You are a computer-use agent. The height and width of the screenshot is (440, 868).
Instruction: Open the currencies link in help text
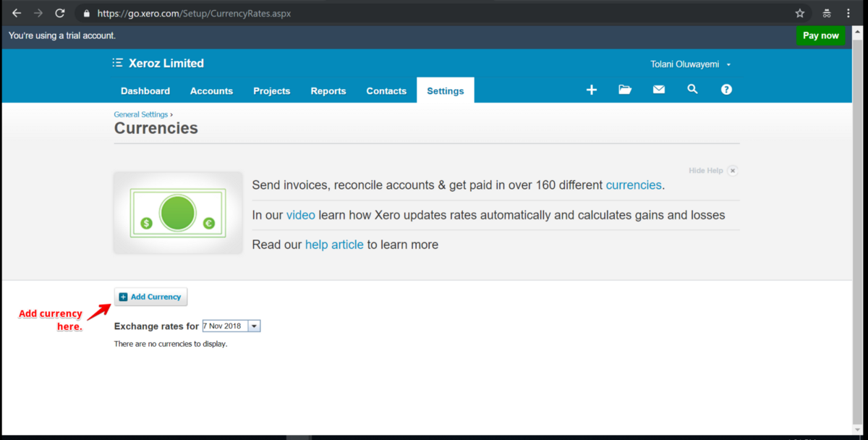tap(634, 185)
